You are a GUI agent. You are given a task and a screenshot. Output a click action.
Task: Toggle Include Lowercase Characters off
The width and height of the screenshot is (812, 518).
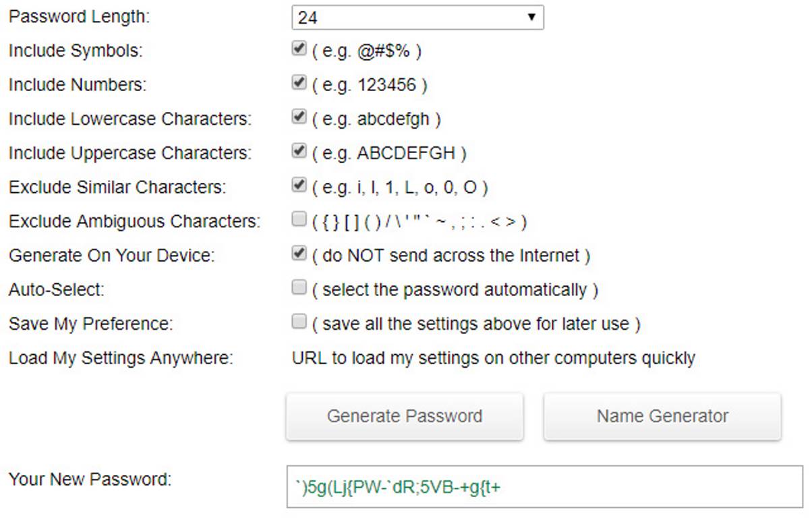297,117
